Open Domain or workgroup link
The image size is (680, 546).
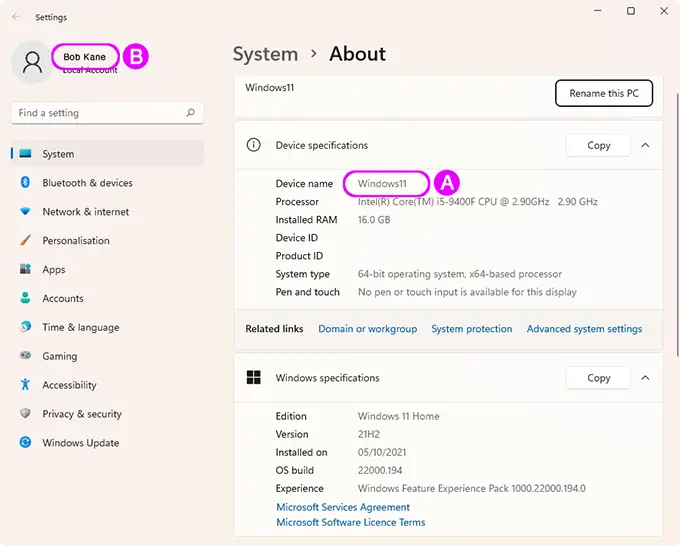pos(368,329)
